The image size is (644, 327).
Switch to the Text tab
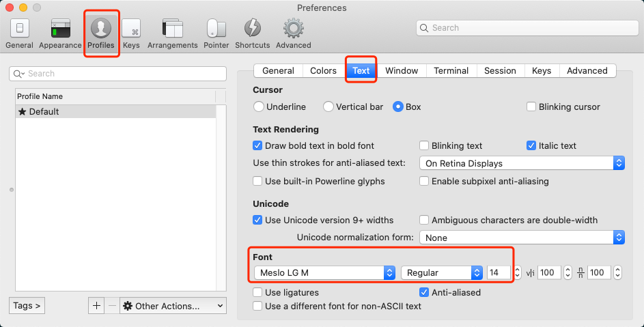tap(361, 71)
